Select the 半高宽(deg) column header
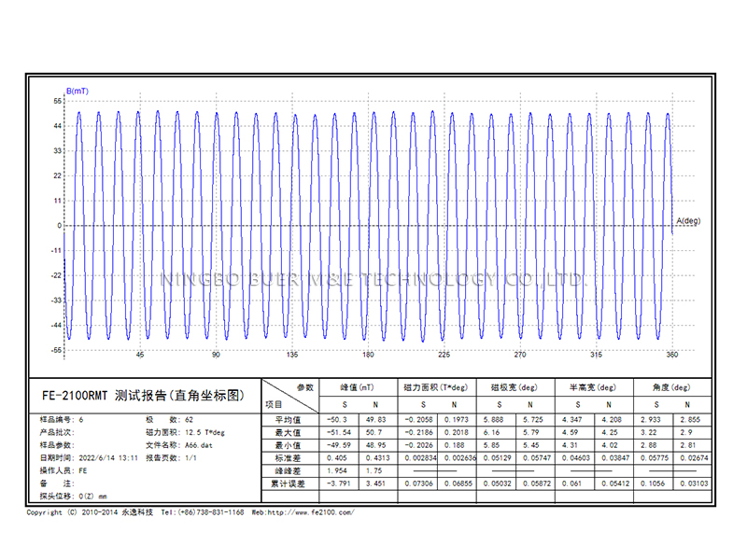 click(586, 387)
